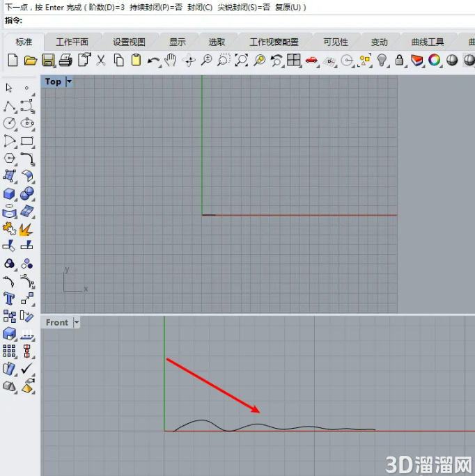This screenshot has width=475, height=476.
Task: Click the 复原(U) command option
Action: click(x=288, y=7)
